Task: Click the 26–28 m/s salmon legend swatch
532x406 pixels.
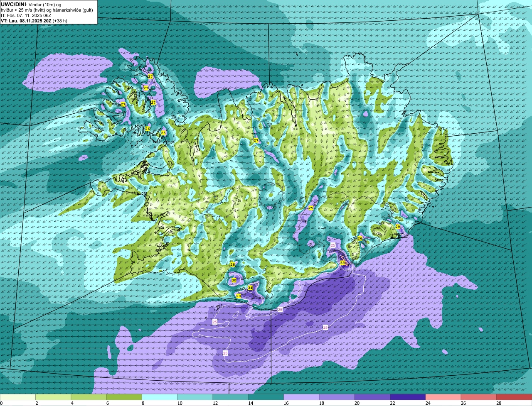Action: click(x=479, y=397)
